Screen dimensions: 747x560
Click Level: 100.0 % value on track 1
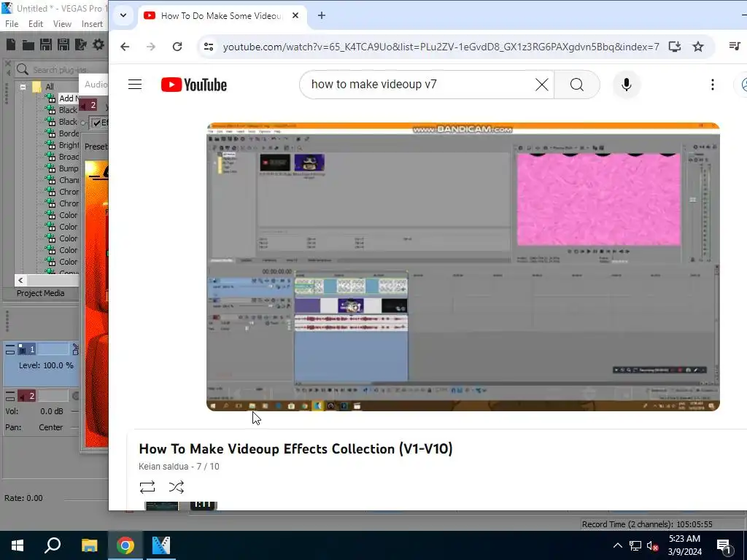pyautogui.click(x=58, y=366)
